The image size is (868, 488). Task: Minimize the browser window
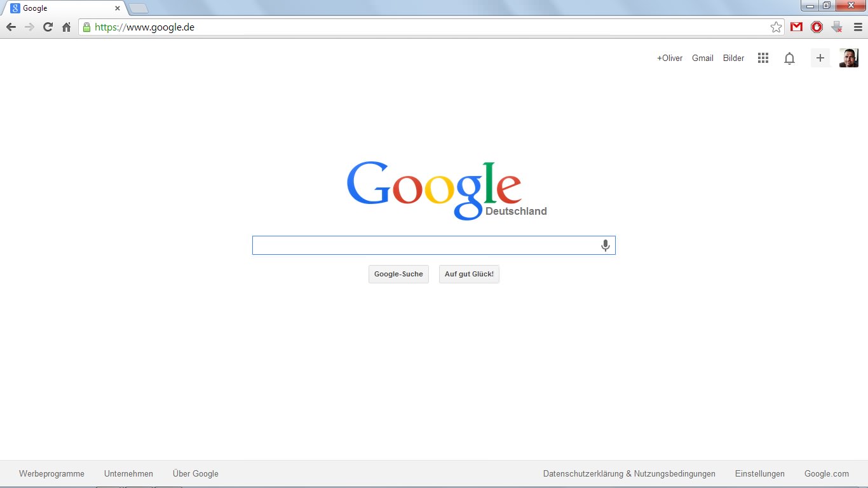tap(810, 5)
